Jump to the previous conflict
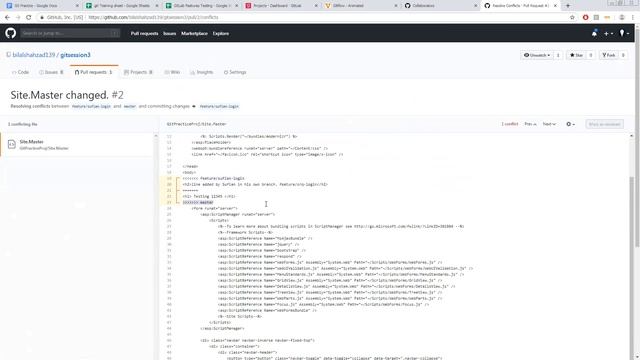Viewport: 640px width, 360px height. click(x=531, y=124)
